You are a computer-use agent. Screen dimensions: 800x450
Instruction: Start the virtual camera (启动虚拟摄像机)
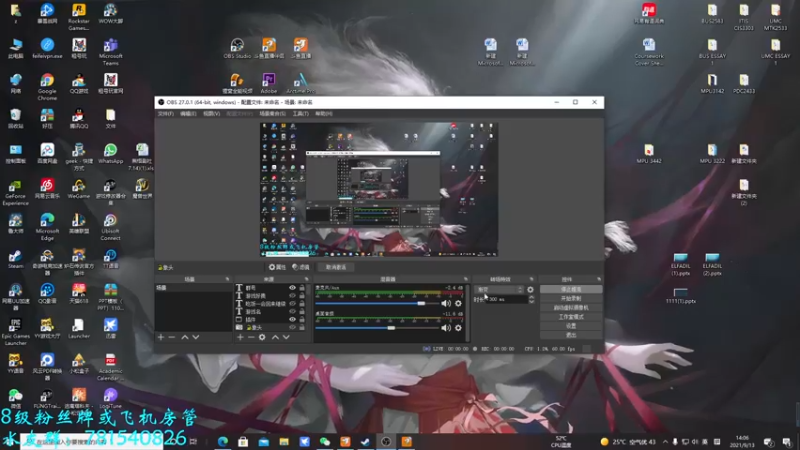571,308
